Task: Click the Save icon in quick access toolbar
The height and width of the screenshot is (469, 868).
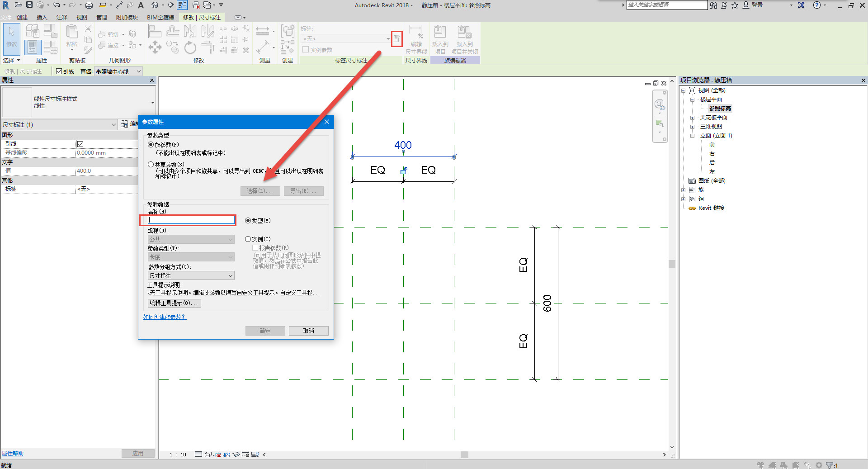Action: coord(29,5)
